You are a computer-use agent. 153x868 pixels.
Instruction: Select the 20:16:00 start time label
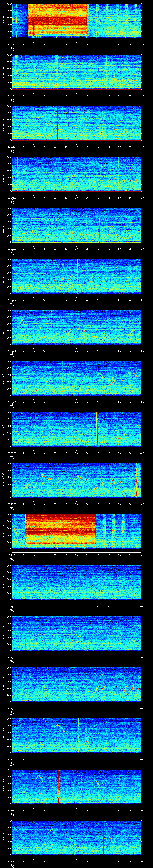pyautogui.click(x=12, y=810)
